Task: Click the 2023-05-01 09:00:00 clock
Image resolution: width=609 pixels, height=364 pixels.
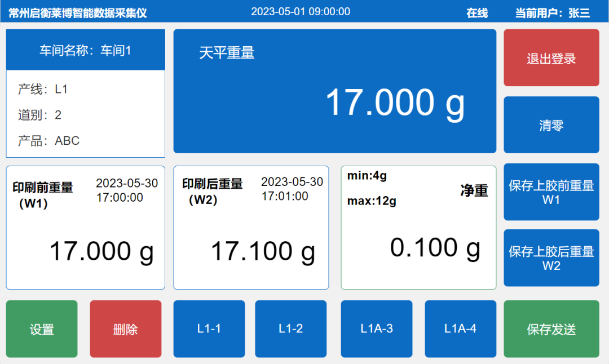Action: tap(301, 12)
